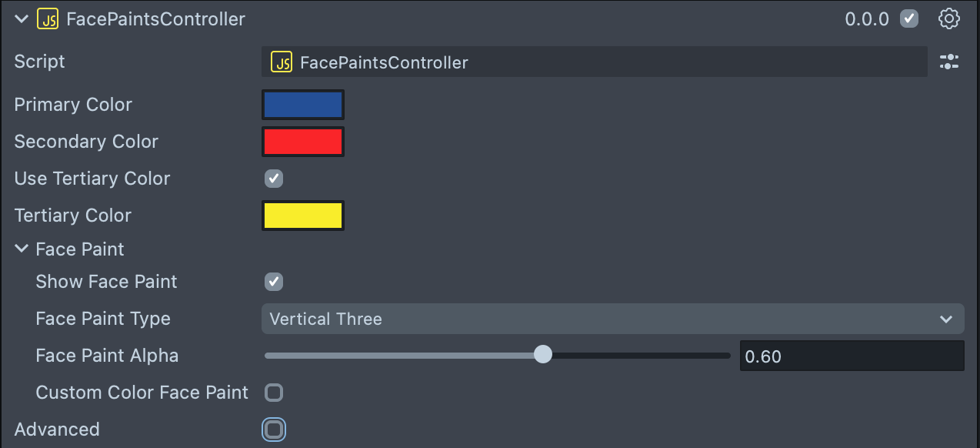The image size is (980, 448).
Task: Disable the FacePaintsController component checkbox
Action: tap(909, 19)
